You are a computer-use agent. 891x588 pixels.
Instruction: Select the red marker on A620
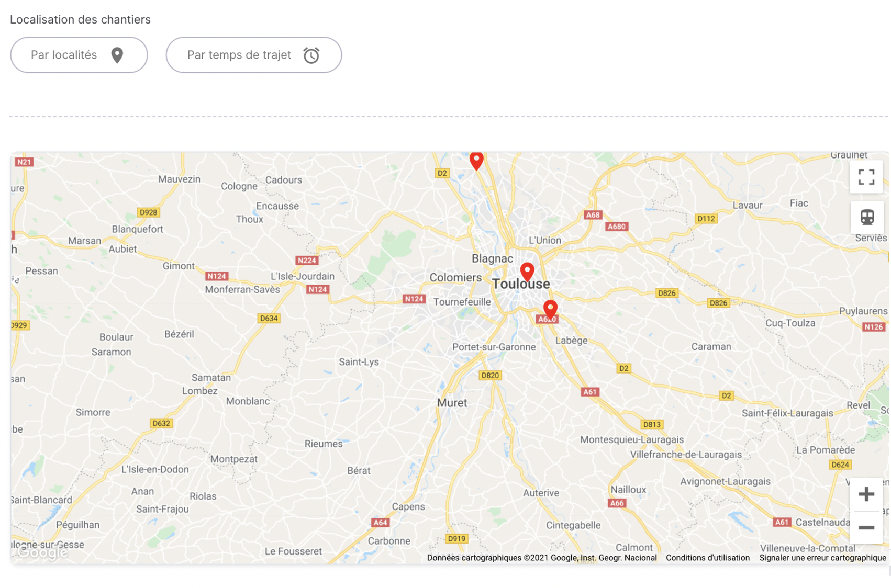tap(550, 309)
